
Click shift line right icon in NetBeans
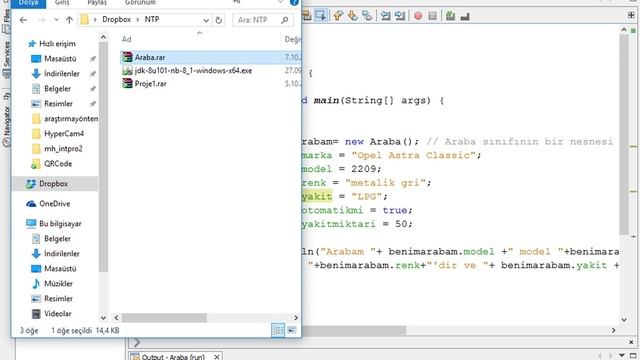pyautogui.click(x=400, y=16)
